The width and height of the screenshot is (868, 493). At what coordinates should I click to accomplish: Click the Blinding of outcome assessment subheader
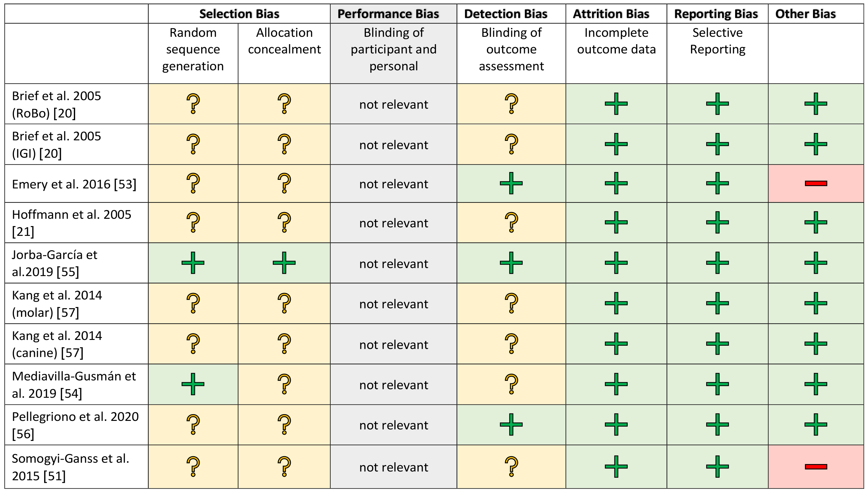click(x=511, y=49)
